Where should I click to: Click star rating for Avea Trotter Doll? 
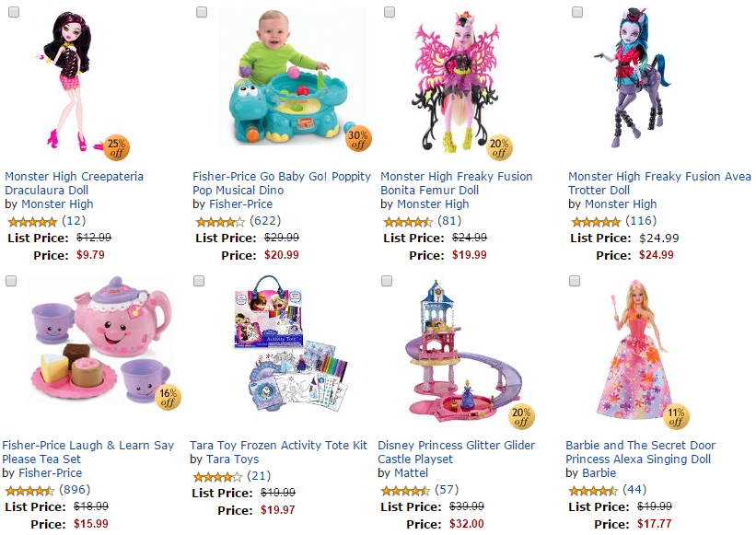point(595,222)
